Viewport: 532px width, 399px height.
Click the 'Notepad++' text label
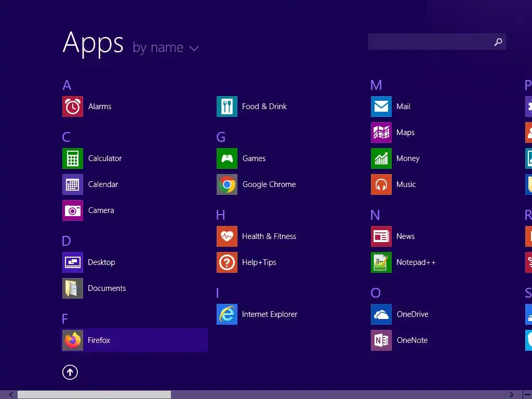pos(416,262)
